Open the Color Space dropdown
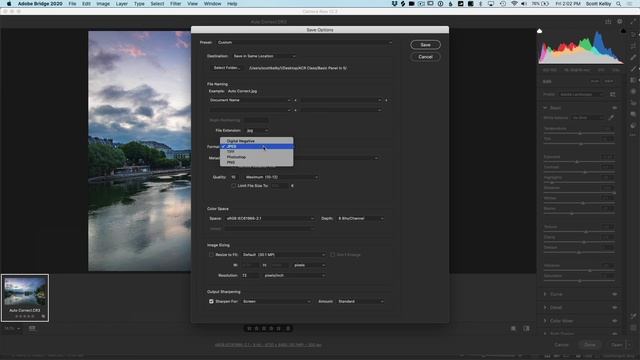The width and height of the screenshot is (640, 360). (x=270, y=218)
